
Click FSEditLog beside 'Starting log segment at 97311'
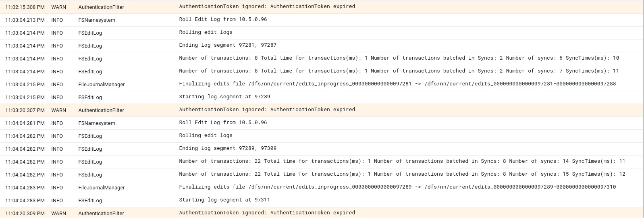(x=90, y=201)
